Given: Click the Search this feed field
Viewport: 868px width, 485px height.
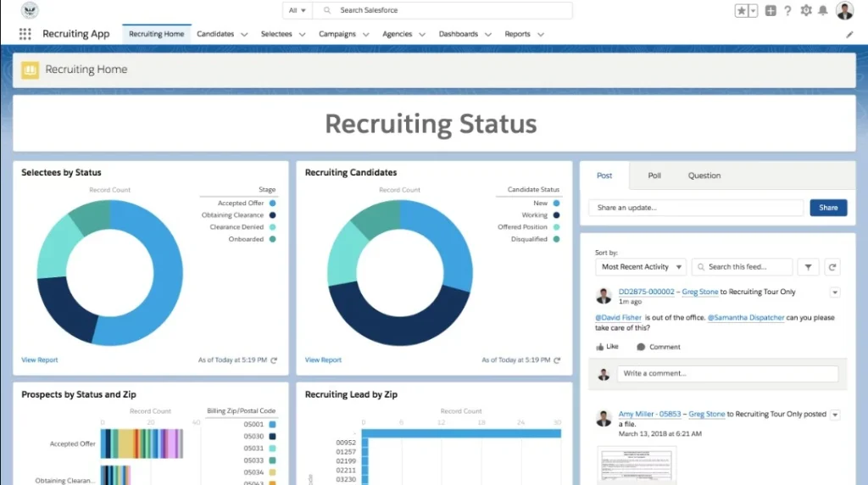Looking at the screenshot, I should [x=743, y=267].
